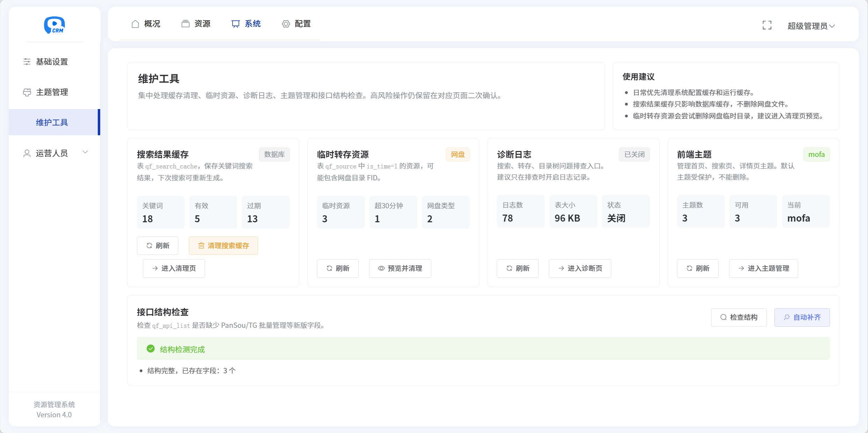
Task: Refresh the 临时转存资源 card
Action: (338, 268)
